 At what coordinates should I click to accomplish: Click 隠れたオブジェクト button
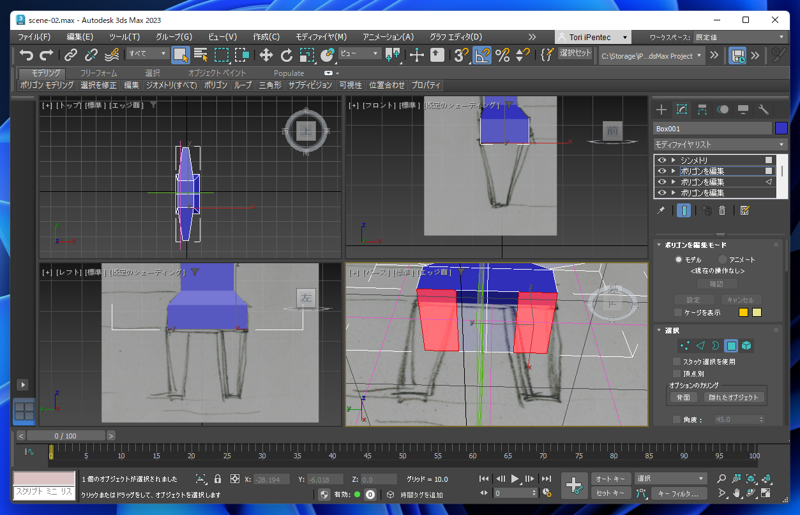pos(733,397)
